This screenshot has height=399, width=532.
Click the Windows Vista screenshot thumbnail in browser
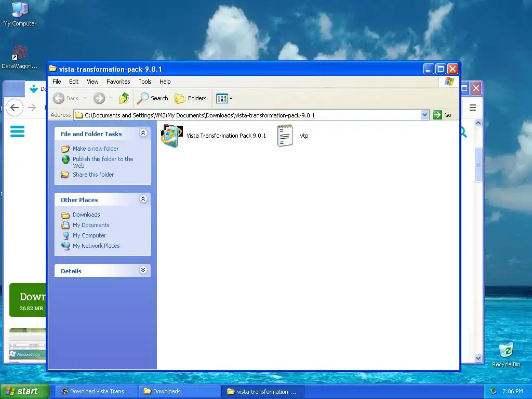coord(28,345)
